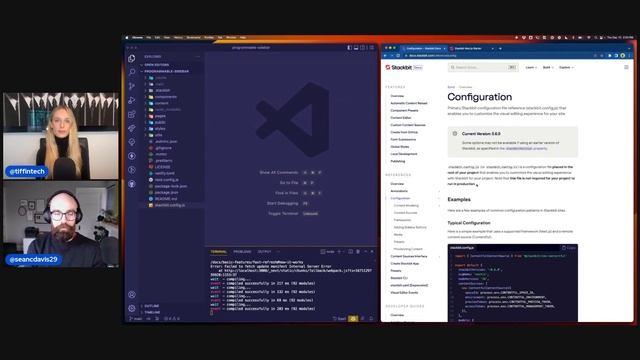This screenshot has height=360, width=640.
Task: Click the errors and warnings counter in status bar
Action: point(171,319)
